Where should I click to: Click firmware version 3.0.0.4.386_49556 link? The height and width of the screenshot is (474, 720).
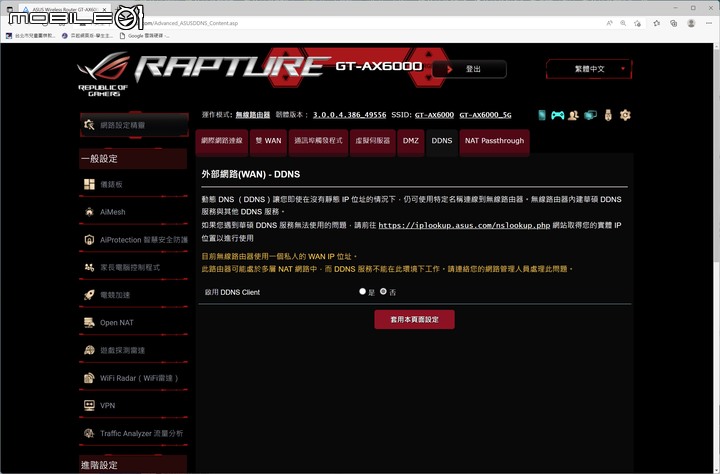click(x=349, y=115)
